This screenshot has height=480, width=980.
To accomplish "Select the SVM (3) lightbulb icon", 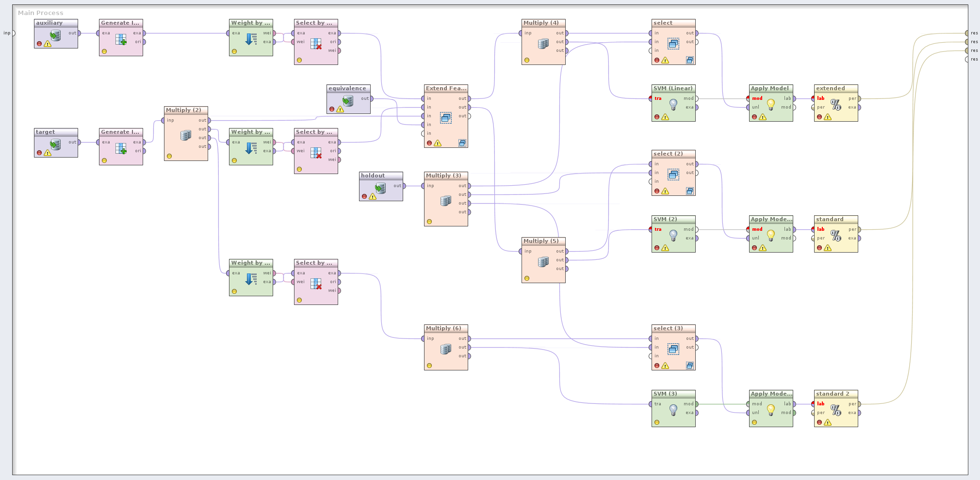I will 673,410.
